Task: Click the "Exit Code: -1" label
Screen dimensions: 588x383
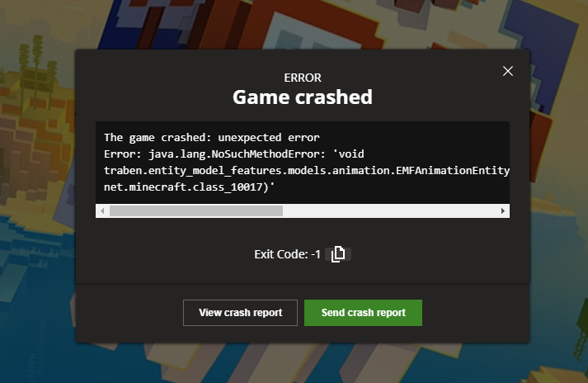Action: coord(287,254)
